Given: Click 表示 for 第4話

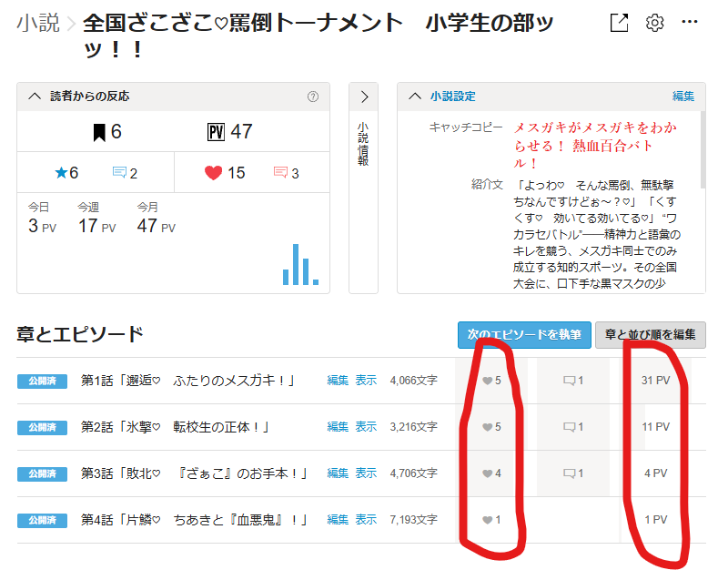Looking at the screenshot, I should tap(366, 520).
